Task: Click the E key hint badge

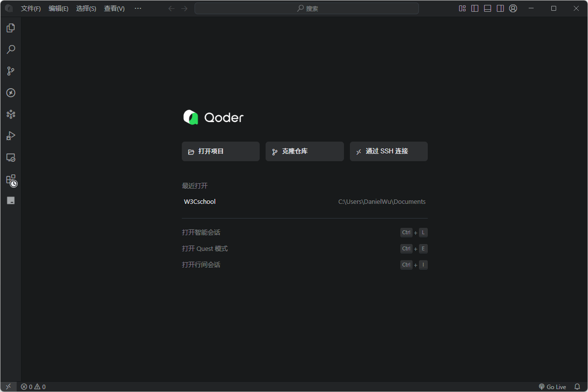Action: 423,248
